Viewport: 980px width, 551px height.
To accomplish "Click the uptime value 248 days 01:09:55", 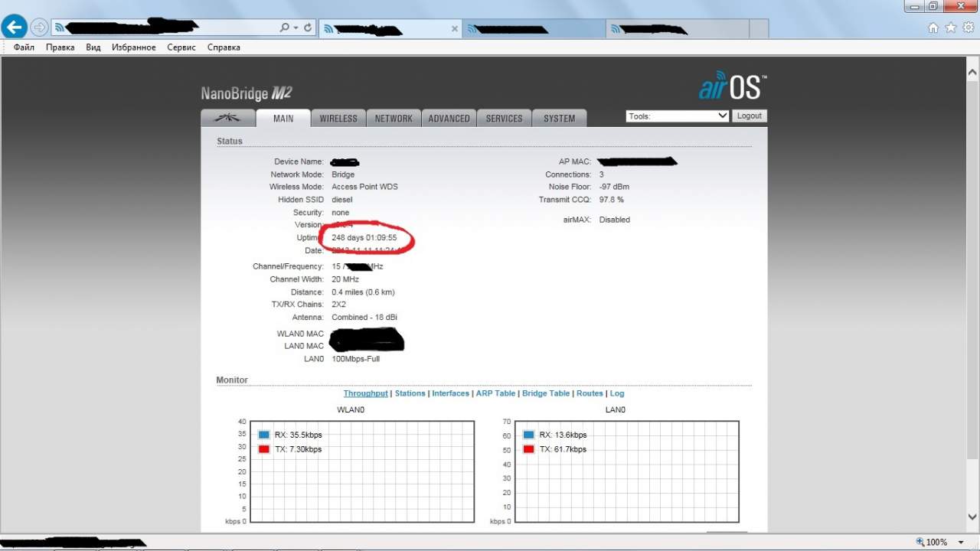I will pos(364,238).
